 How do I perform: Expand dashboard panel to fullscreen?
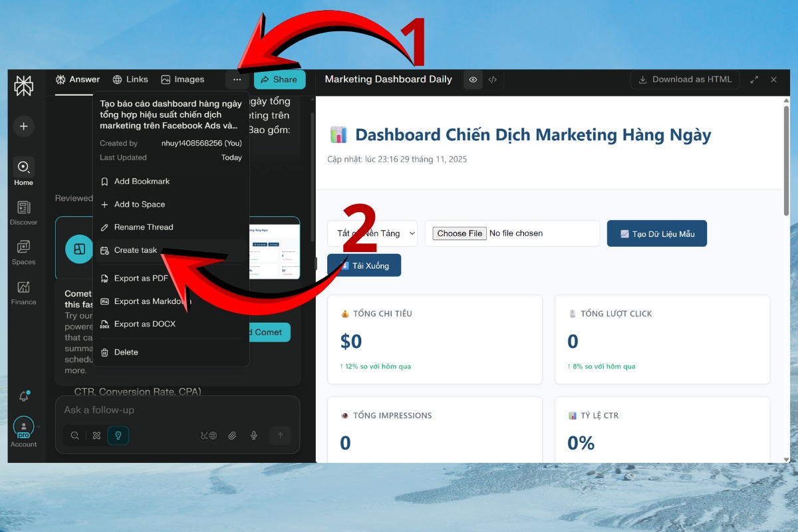point(754,80)
